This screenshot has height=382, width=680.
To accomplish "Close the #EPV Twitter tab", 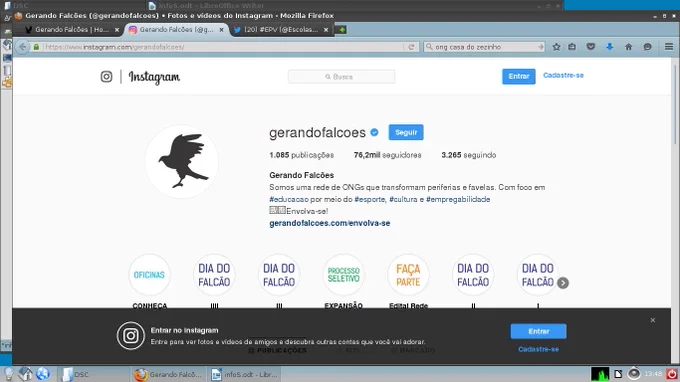I will (326, 29).
